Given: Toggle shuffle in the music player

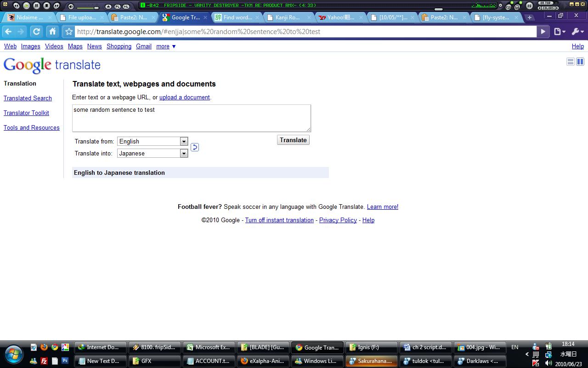Looking at the screenshot, I should 517,6.
